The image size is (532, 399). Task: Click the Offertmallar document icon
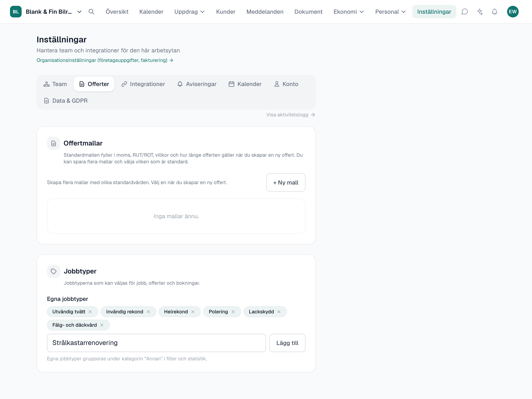point(53,143)
